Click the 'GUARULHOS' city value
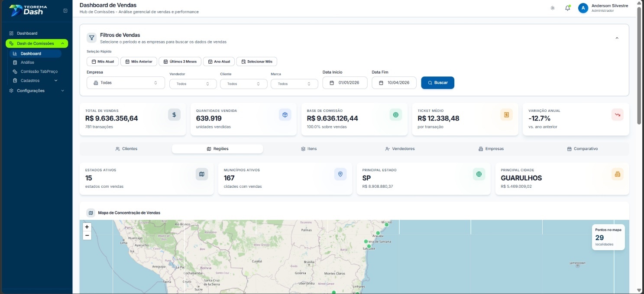This screenshot has height=294, width=644. tap(521, 178)
